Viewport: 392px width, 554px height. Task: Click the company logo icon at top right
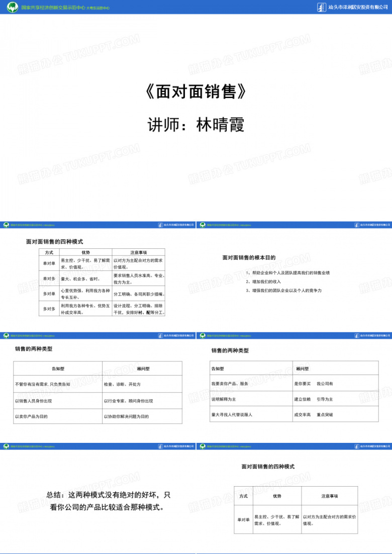(x=321, y=7)
